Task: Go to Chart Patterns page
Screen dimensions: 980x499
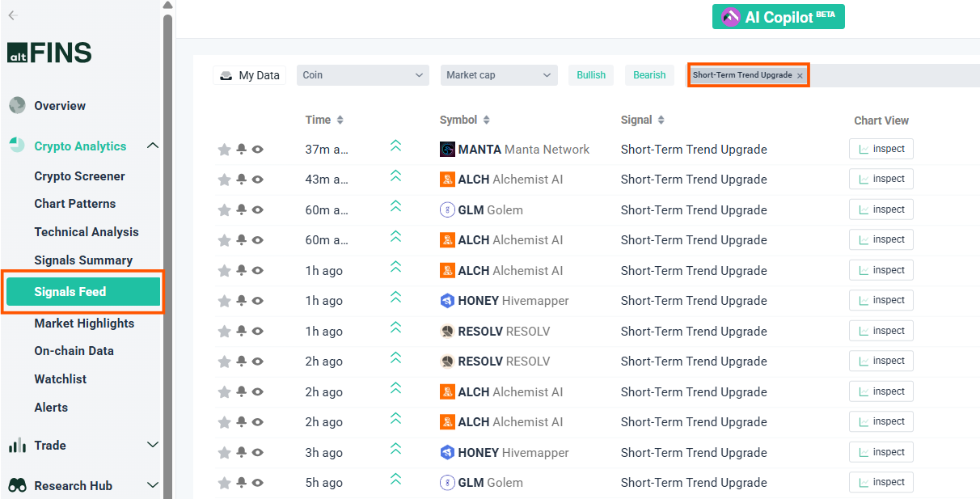Action: point(74,204)
